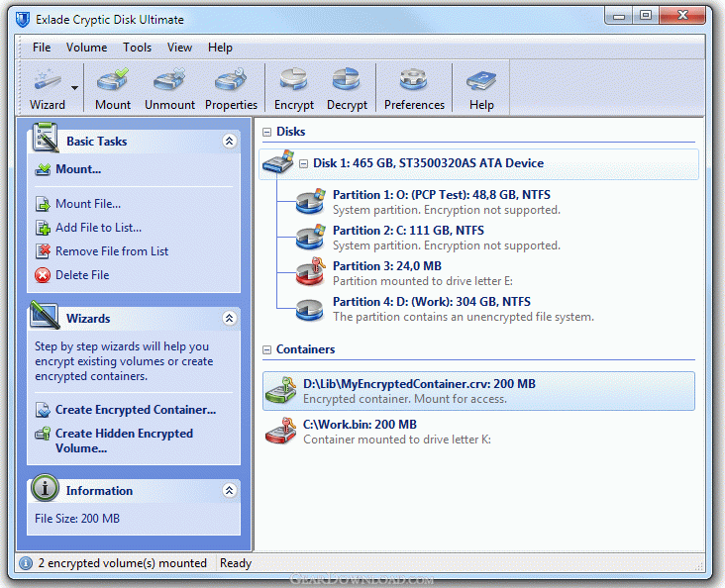Screen dimensions: 725x588
Task: Open the Help menu
Action: coord(220,48)
